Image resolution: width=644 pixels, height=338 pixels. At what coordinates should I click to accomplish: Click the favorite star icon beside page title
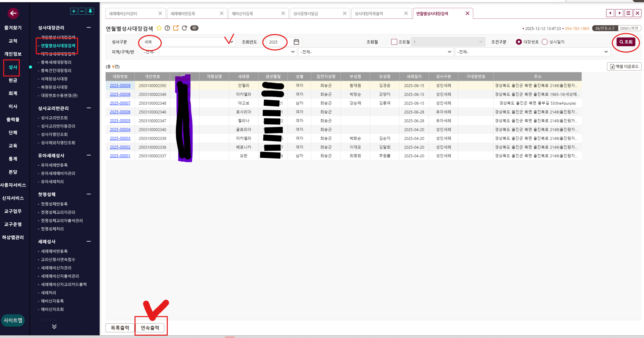coord(159,28)
